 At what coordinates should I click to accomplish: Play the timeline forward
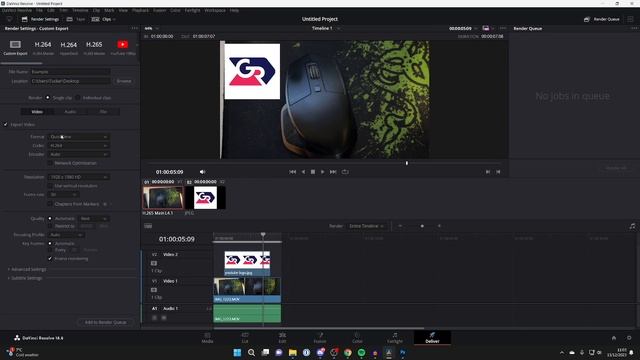322,172
